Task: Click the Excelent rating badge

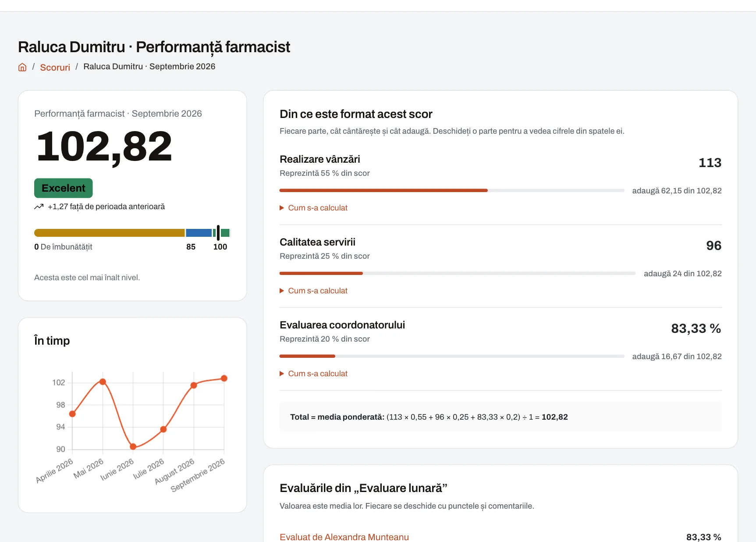Action: 64,188
